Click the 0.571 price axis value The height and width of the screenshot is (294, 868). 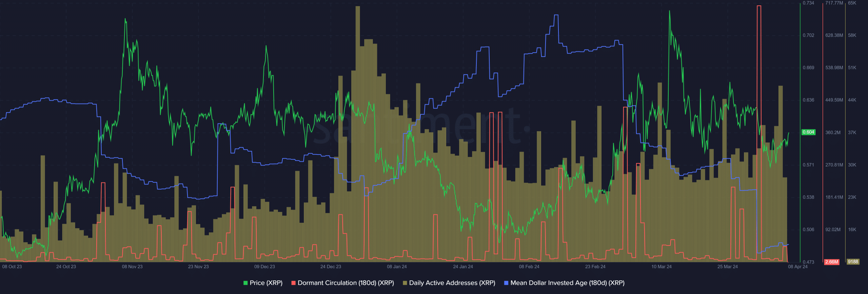click(808, 165)
